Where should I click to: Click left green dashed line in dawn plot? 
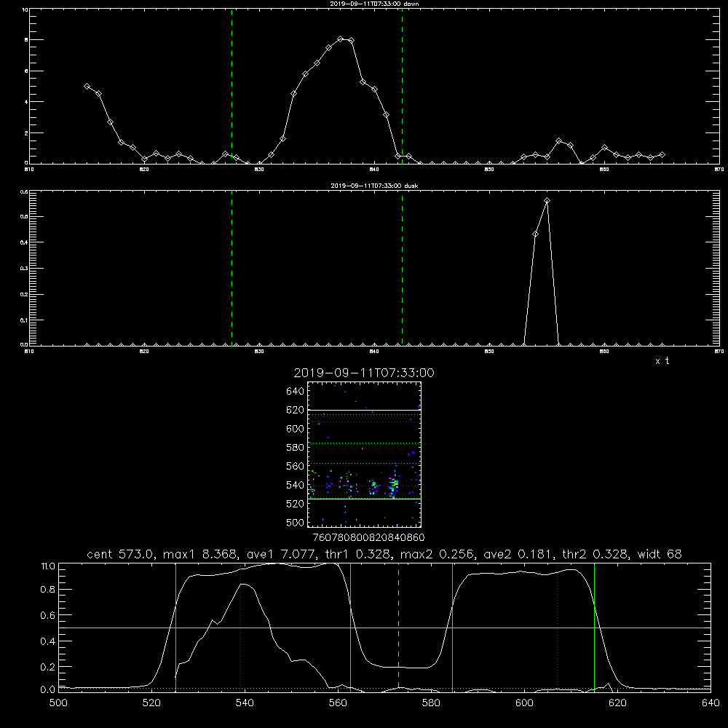pos(232,86)
